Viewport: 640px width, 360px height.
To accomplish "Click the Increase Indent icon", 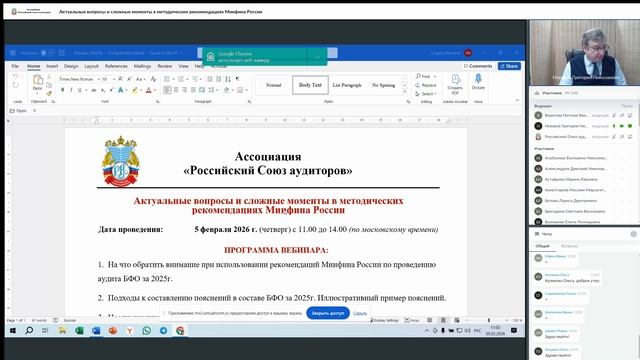I will [x=219, y=79].
